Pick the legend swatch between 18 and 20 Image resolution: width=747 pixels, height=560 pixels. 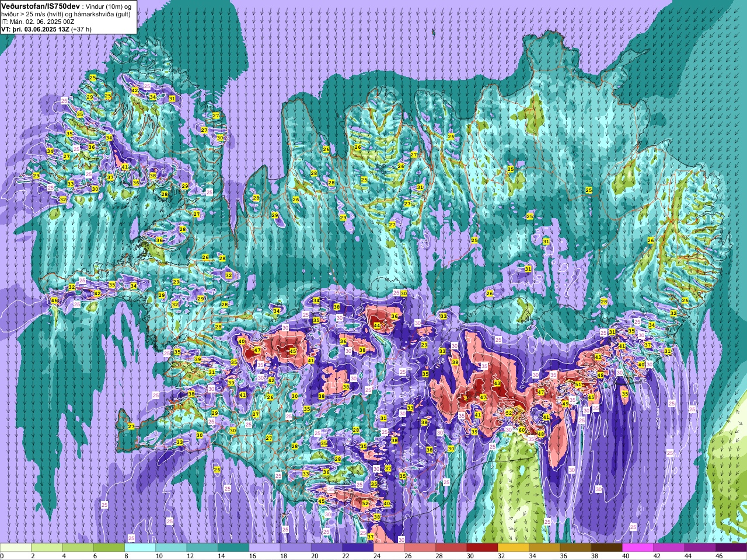(x=295, y=548)
